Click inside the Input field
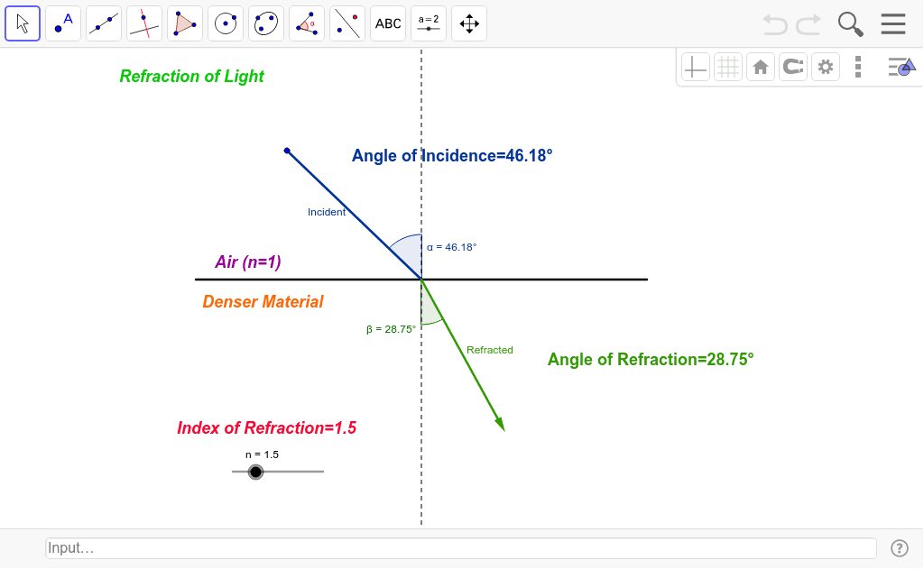924x569 pixels. point(461,547)
